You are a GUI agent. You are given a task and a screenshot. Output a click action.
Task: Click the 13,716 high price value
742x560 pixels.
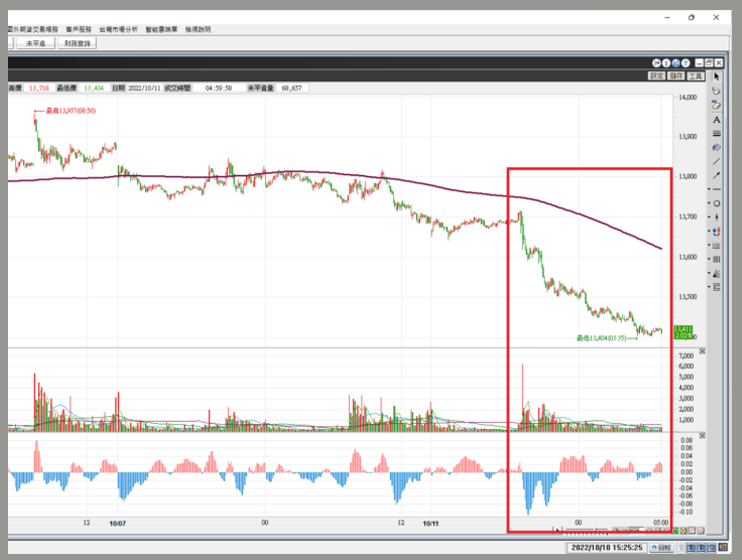[x=39, y=88]
